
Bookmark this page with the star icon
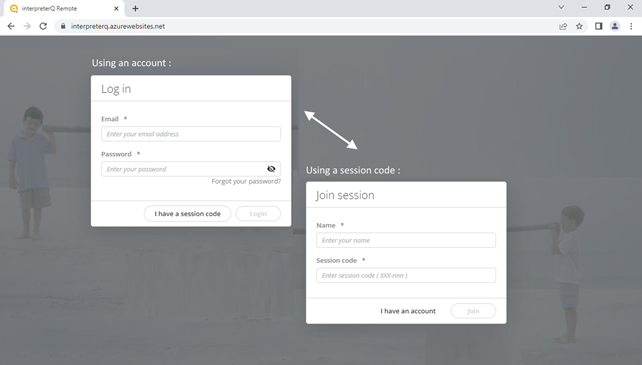click(x=579, y=26)
